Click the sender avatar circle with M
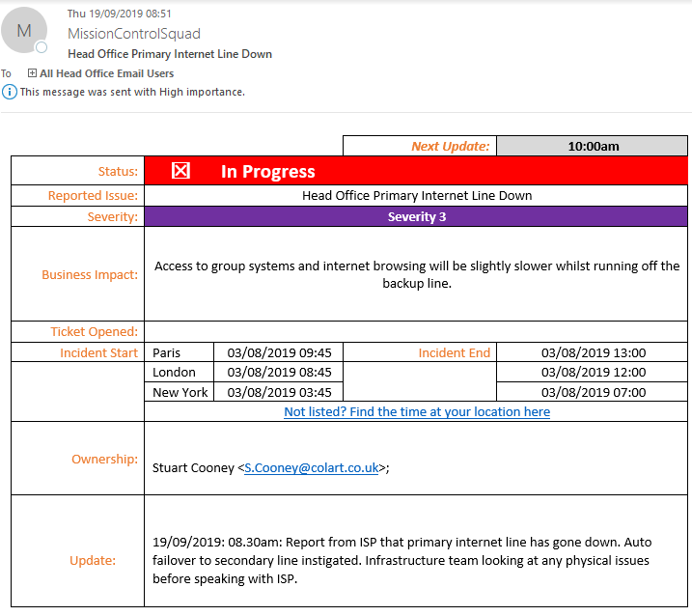 [24, 31]
